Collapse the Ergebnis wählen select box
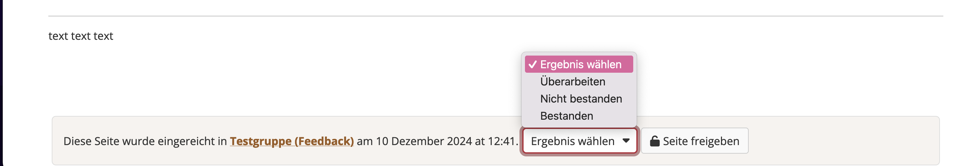Screen dimensions: 980x166 coord(572,141)
